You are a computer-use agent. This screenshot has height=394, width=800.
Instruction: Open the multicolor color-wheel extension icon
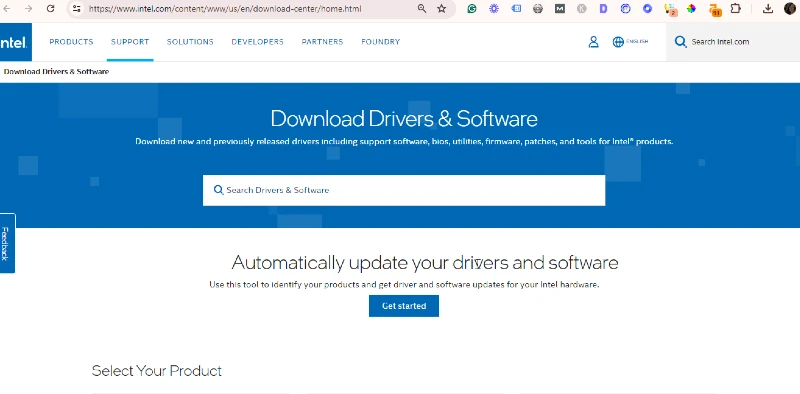pos(691,9)
